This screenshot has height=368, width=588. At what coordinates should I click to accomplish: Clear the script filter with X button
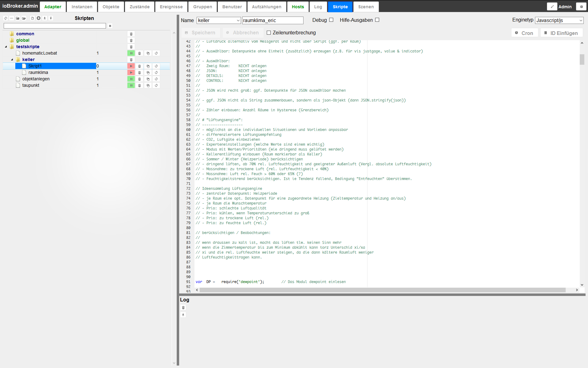(110, 26)
